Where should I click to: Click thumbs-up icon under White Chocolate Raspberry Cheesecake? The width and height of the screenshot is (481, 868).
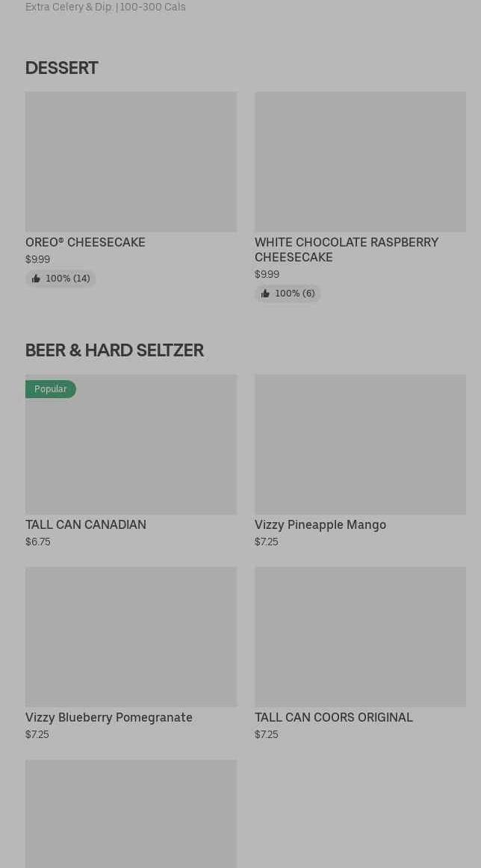pyautogui.click(x=265, y=294)
